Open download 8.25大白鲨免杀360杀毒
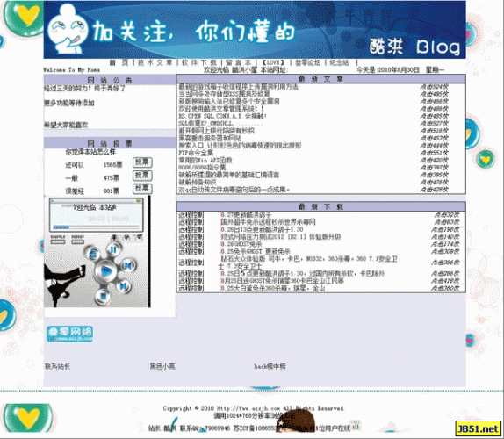504x439 pixels. (272, 288)
